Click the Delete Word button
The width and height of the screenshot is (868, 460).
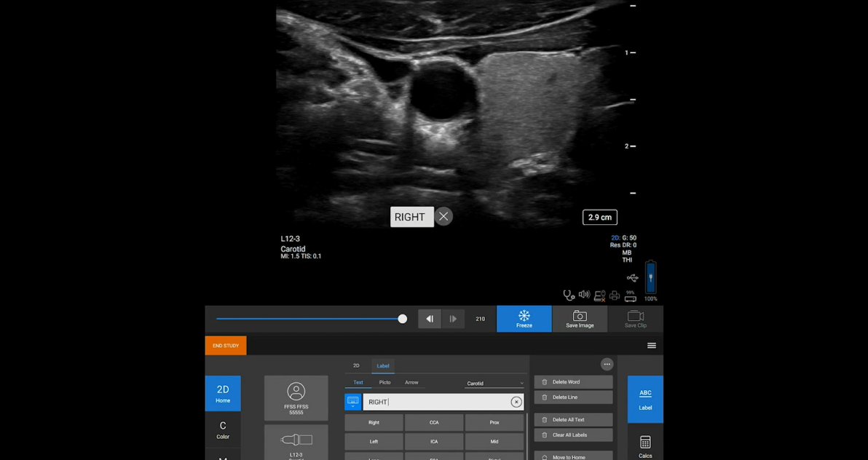point(573,382)
